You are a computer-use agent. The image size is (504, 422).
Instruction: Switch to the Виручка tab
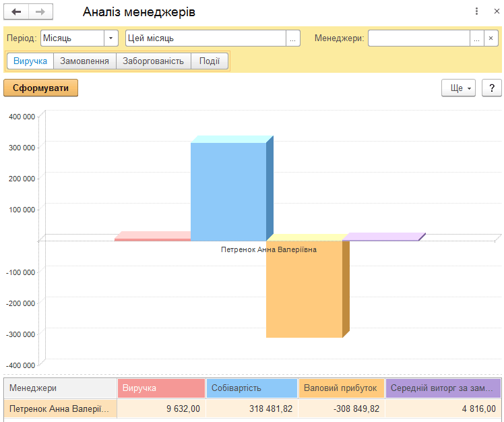coord(30,61)
